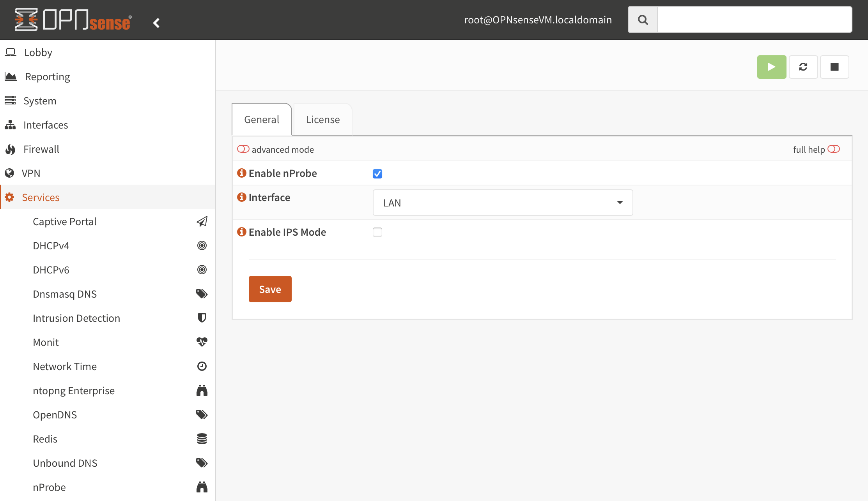
Task: Switch to the License tab
Action: 322,120
